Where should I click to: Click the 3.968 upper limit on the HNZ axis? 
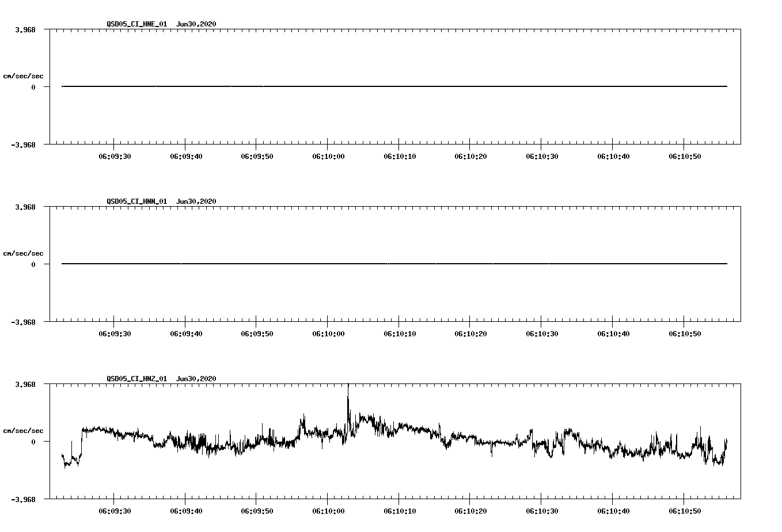(x=25, y=384)
